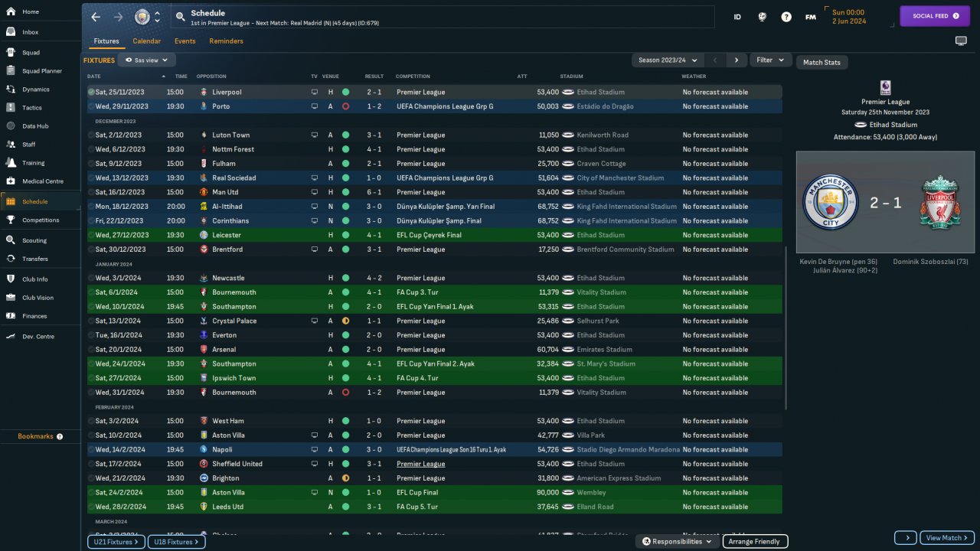Click the search magnifier icon
Screen dimensions: 980x551
coord(180,16)
